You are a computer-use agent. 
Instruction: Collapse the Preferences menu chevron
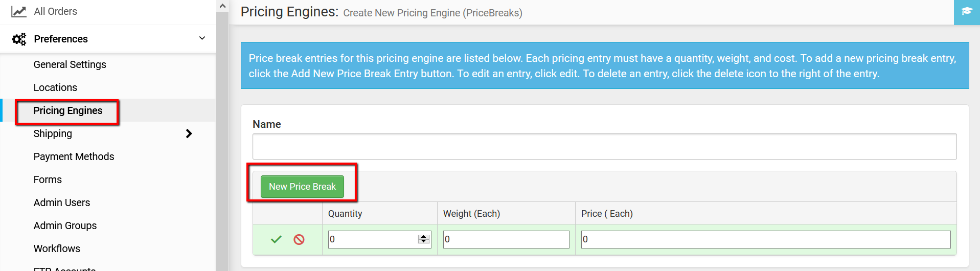[202, 38]
